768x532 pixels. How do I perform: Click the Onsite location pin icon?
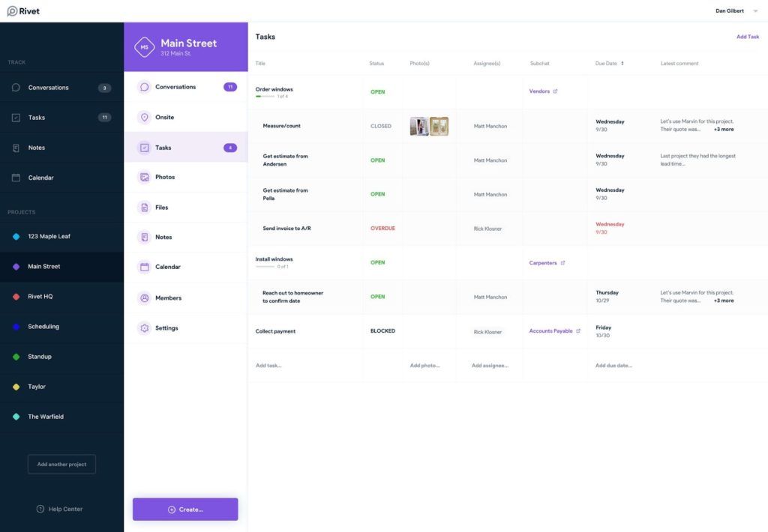click(145, 118)
